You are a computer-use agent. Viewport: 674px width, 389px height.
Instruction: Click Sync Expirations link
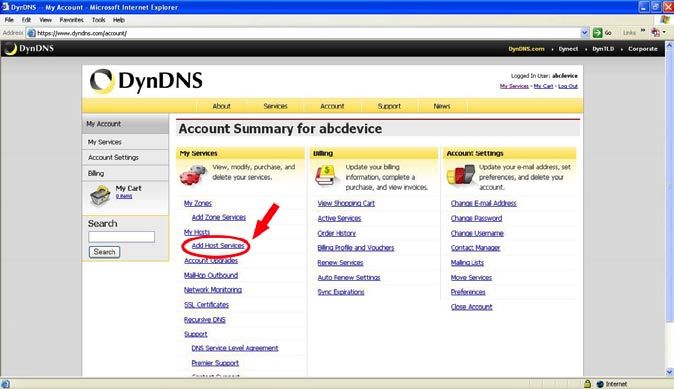click(x=341, y=292)
